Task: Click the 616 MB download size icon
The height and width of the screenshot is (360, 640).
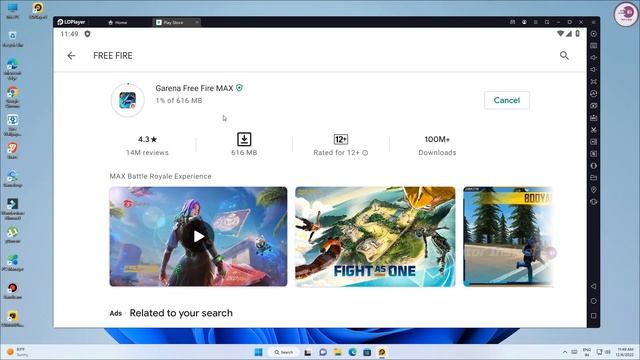Action: click(x=244, y=139)
